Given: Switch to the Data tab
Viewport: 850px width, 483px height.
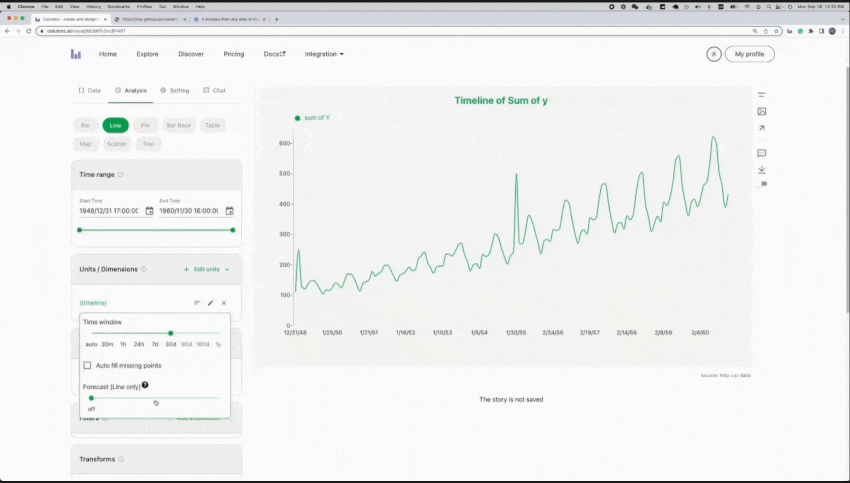Looking at the screenshot, I should [x=90, y=91].
